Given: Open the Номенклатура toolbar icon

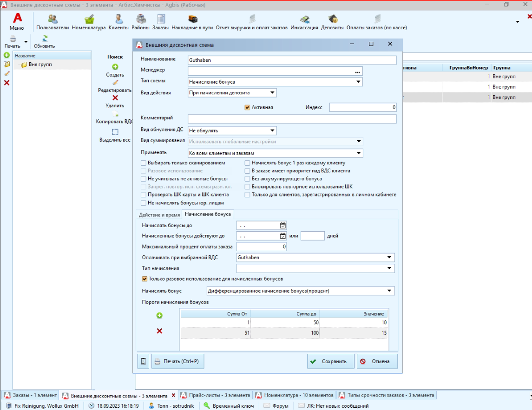Looking at the screenshot, I should coord(89,20).
